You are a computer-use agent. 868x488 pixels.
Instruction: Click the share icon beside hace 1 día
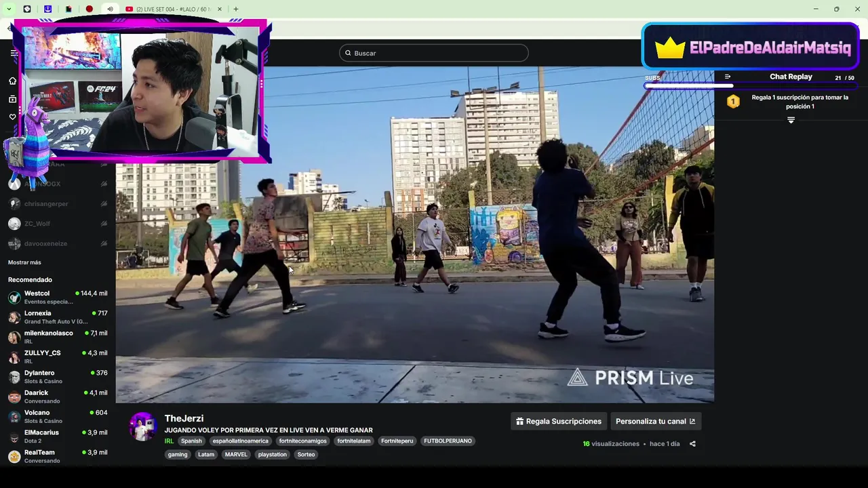(692, 444)
